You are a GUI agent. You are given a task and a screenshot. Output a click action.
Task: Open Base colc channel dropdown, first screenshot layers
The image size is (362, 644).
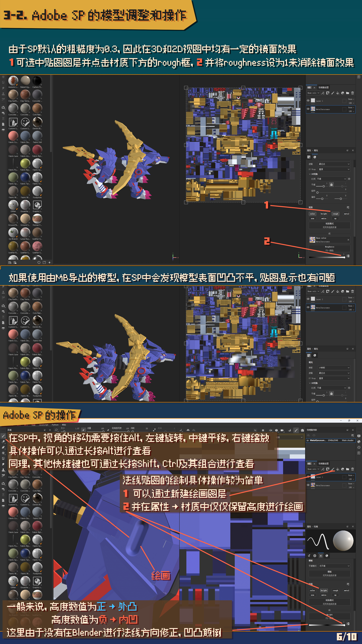[313, 93]
